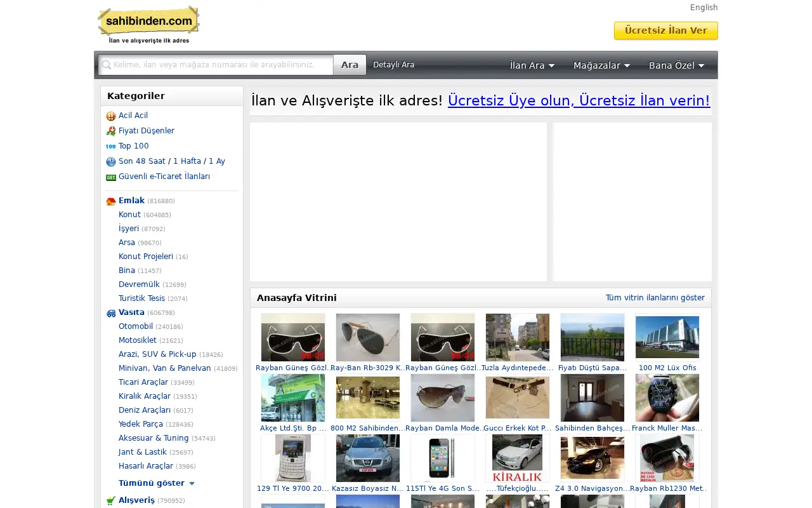Open the Bana Özel dropdown menu

pyautogui.click(x=676, y=65)
